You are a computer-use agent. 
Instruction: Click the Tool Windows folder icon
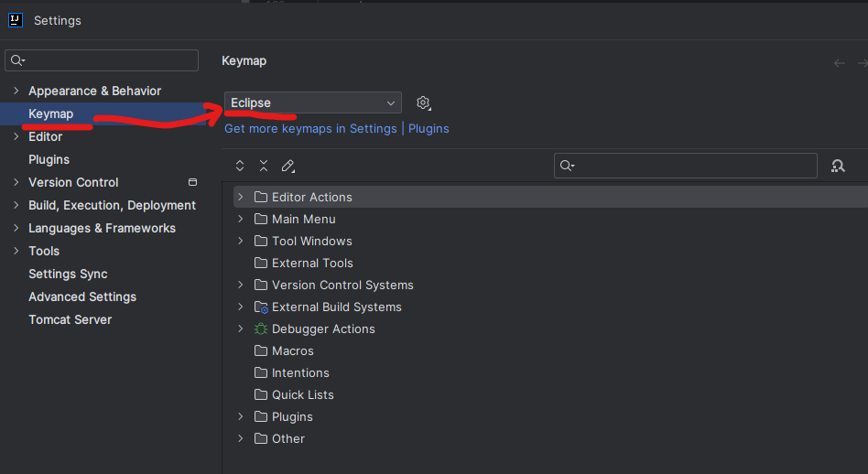pyautogui.click(x=261, y=242)
